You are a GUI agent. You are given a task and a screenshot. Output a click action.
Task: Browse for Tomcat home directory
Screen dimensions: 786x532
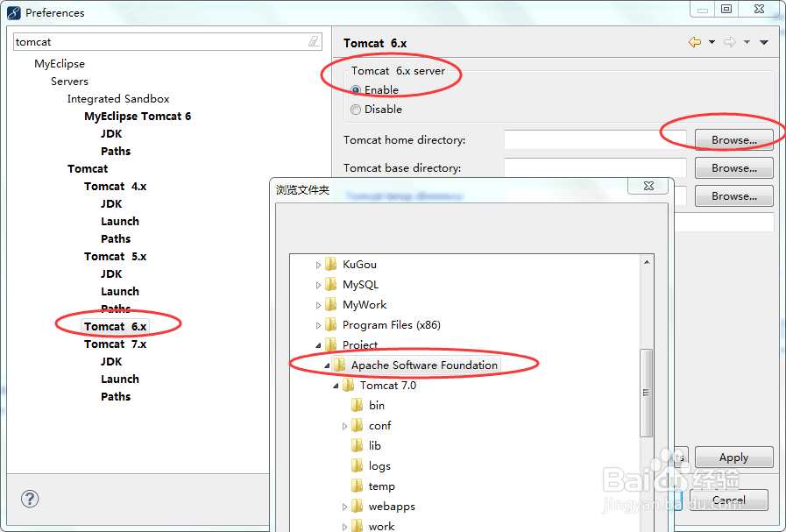tap(734, 140)
